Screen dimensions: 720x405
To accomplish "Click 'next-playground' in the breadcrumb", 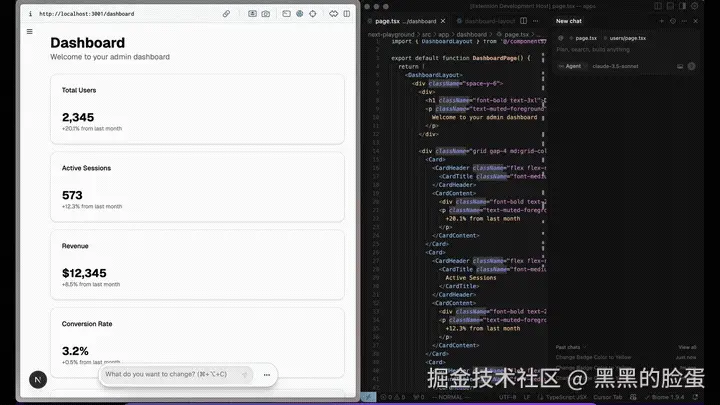I will click(391, 34).
